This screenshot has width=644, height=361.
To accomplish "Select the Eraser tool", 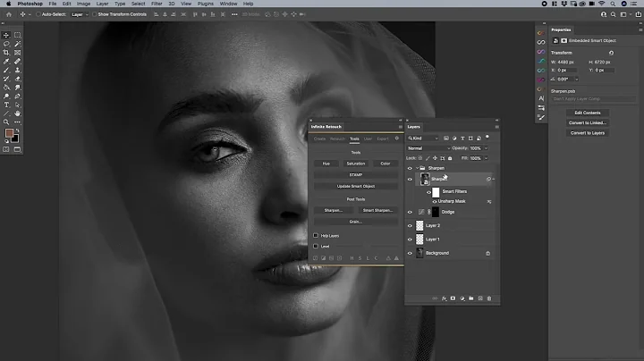I will pyautogui.click(x=17, y=79).
